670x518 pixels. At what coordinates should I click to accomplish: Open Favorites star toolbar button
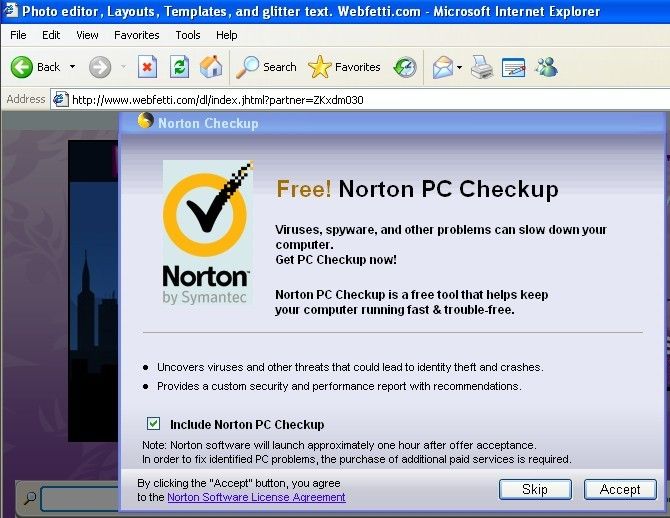[344, 67]
